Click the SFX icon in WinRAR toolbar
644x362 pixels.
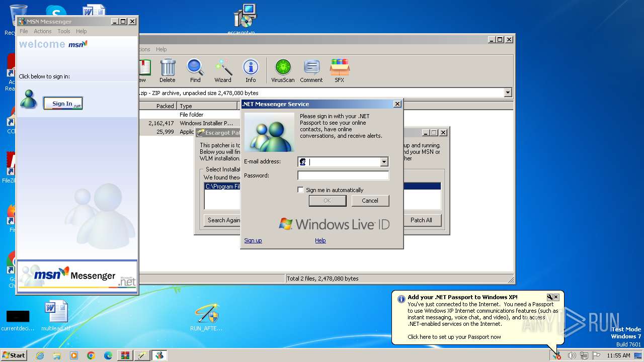coord(340,70)
